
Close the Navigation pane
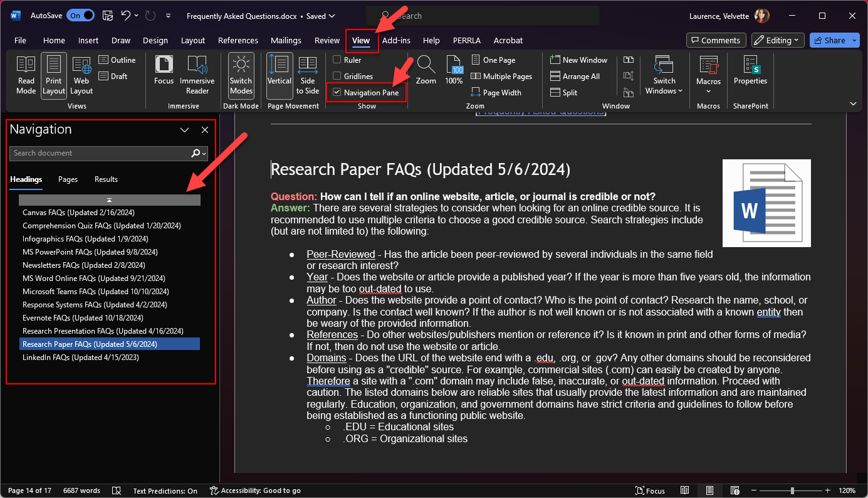[x=205, y=130]
